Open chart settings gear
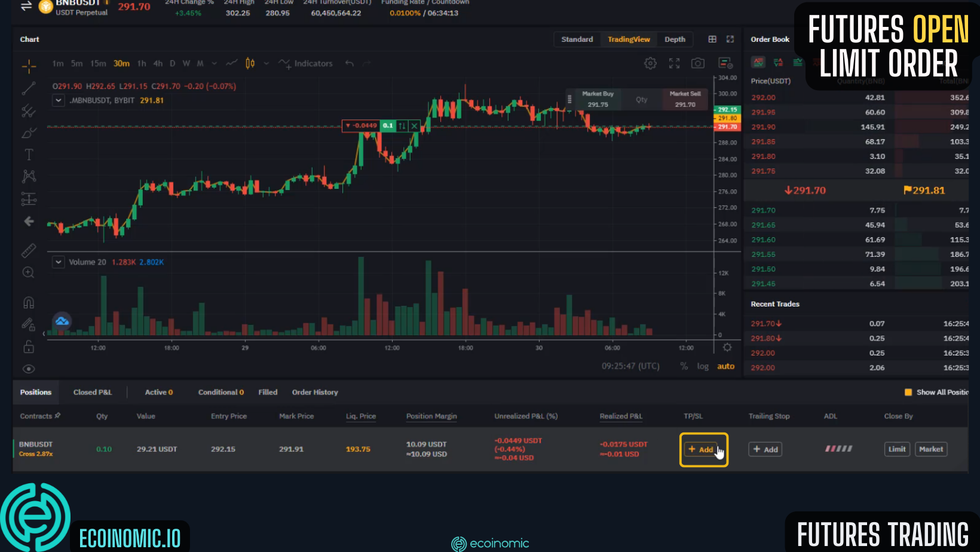The image size is (980, 552). (650, 63)
